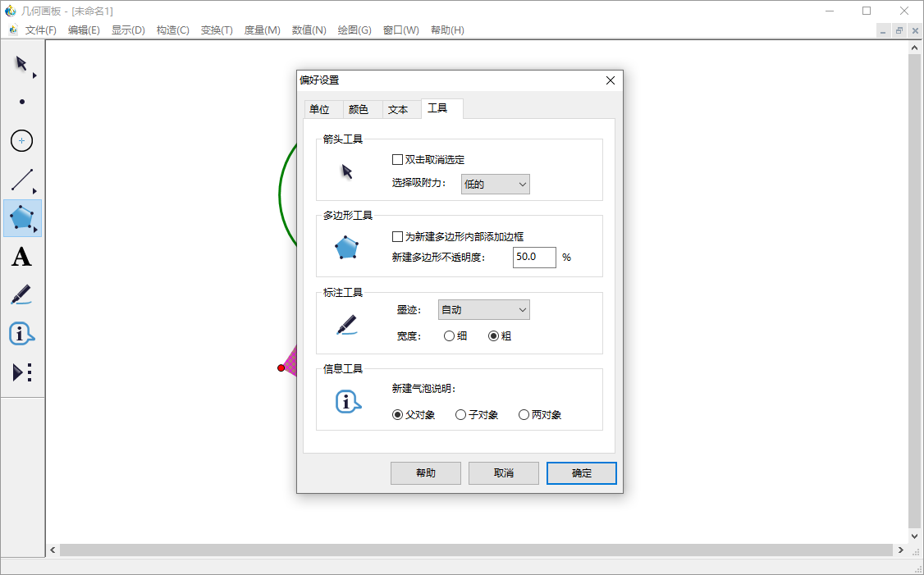Image resolution: width=924 pixels, height=575 pixels.
Task: Select the straightedge line tool
Action: click(21, 179)
